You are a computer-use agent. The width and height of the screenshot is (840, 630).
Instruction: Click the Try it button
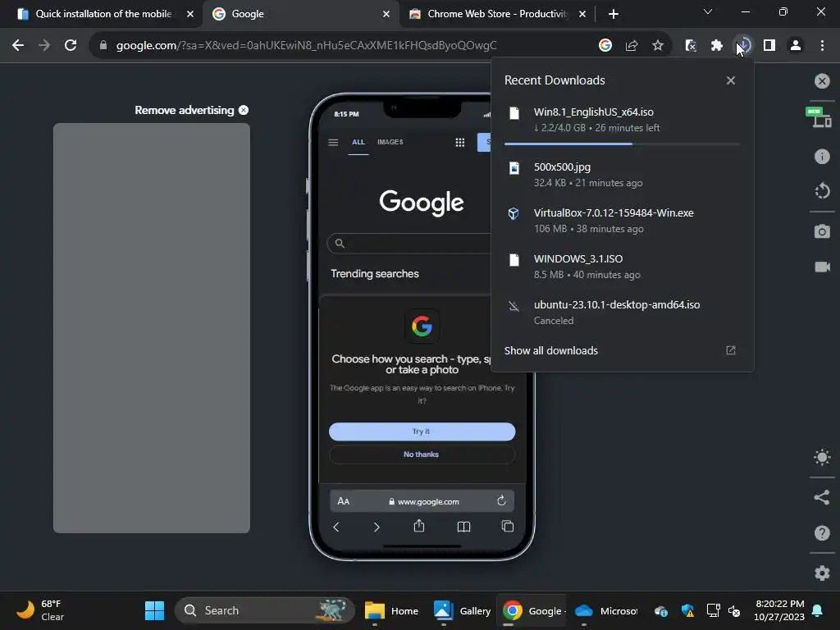[422, 431]
